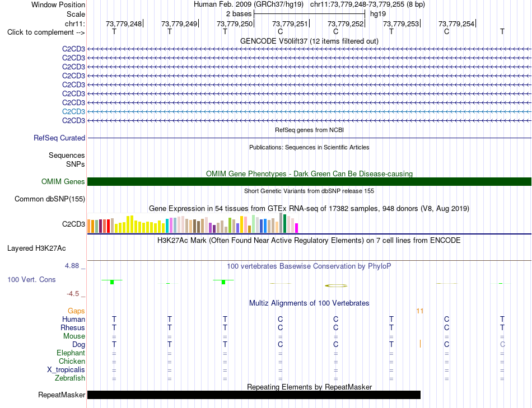
Task: Click the 'RefSeq Curated' track label
Action: [59, 138]
